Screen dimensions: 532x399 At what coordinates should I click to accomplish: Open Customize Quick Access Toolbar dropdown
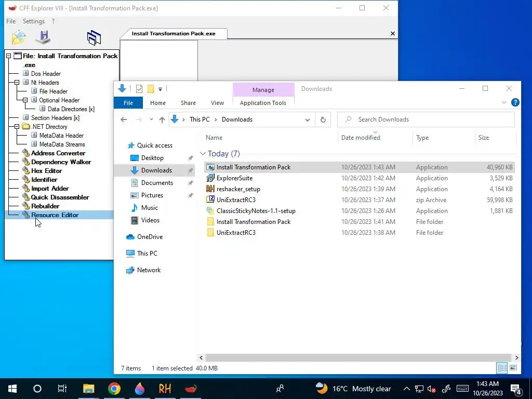[x=160, y=89]
